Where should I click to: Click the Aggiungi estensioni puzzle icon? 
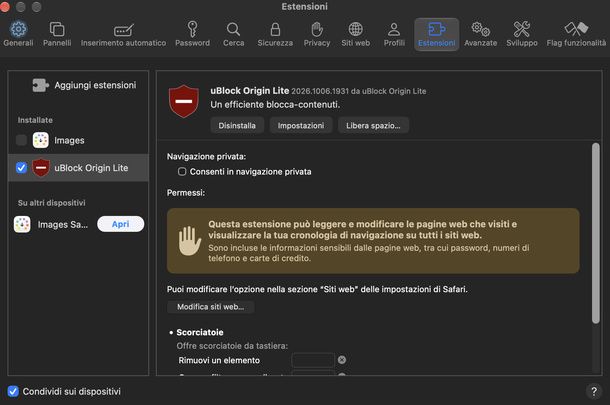point(40,85)
